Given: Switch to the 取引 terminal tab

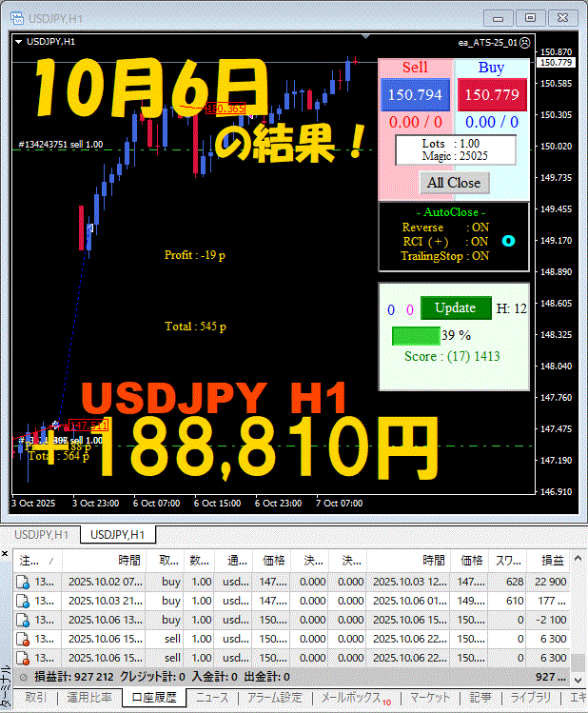Looking at the screenshot, I should click(36, 697).
